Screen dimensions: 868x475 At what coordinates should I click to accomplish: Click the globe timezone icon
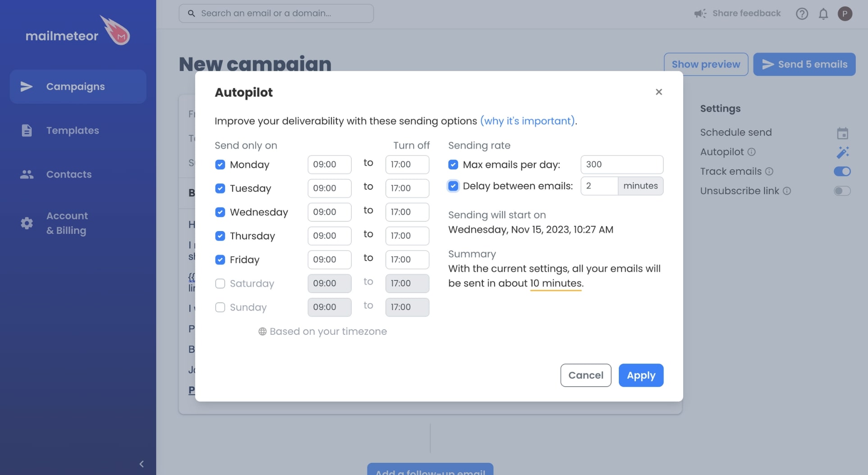tap(262, 332)
